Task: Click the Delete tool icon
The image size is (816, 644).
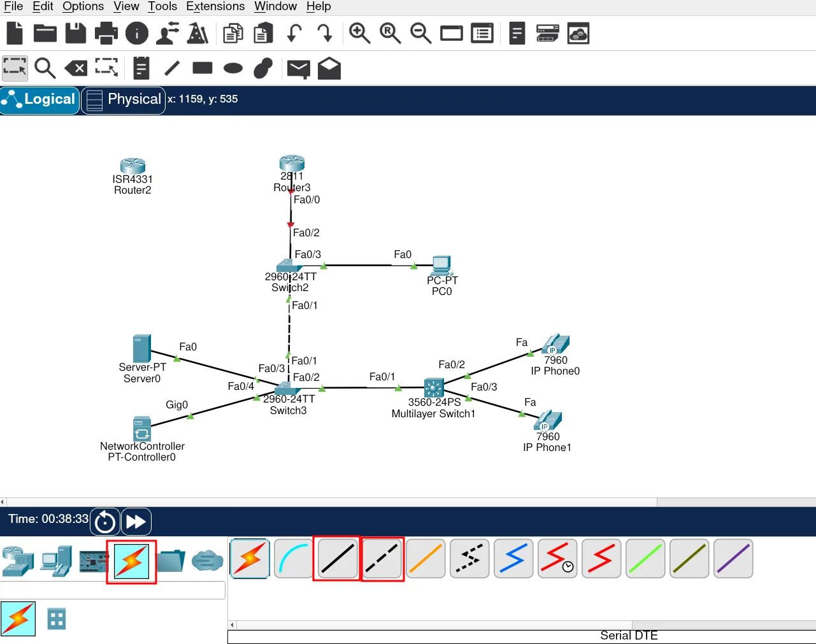Action: (76, 68)
